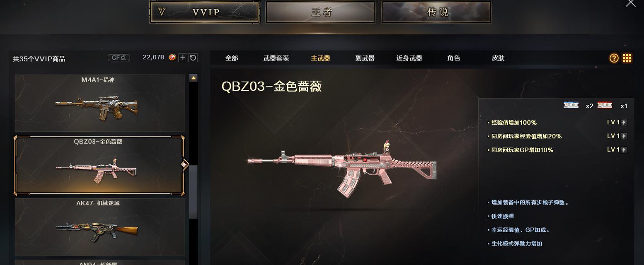Select the 王者 tier button
The width and height of the screenshot is (644, 265).
tap(320, 12)
